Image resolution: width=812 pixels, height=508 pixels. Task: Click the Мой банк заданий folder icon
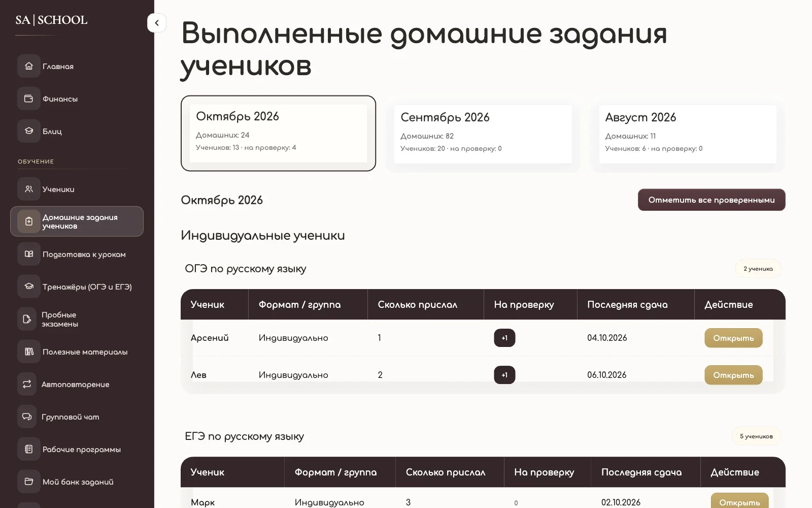click(x=29, y=482)
